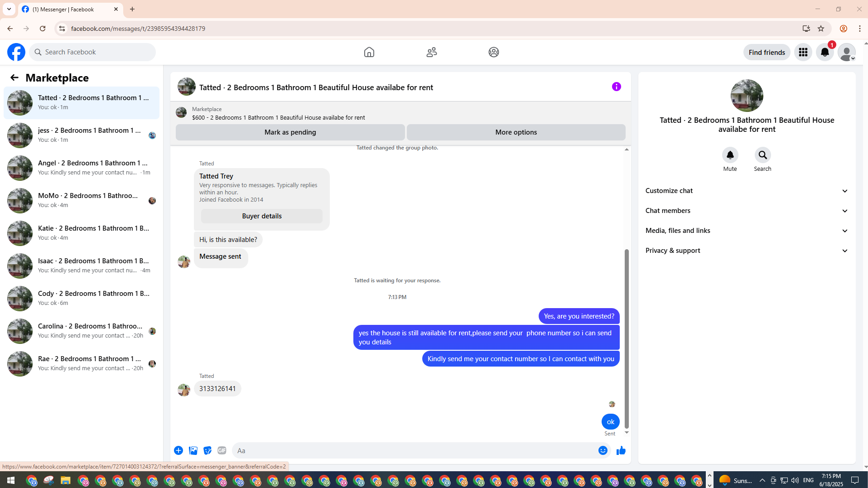Open more actions plus icon in composer
Screen dimensions: 868x488
178,450
